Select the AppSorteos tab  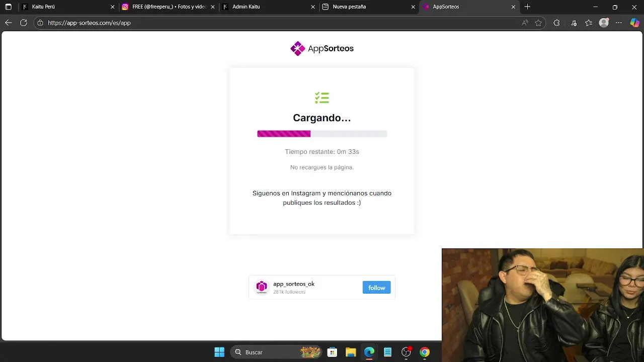[469, 7]
